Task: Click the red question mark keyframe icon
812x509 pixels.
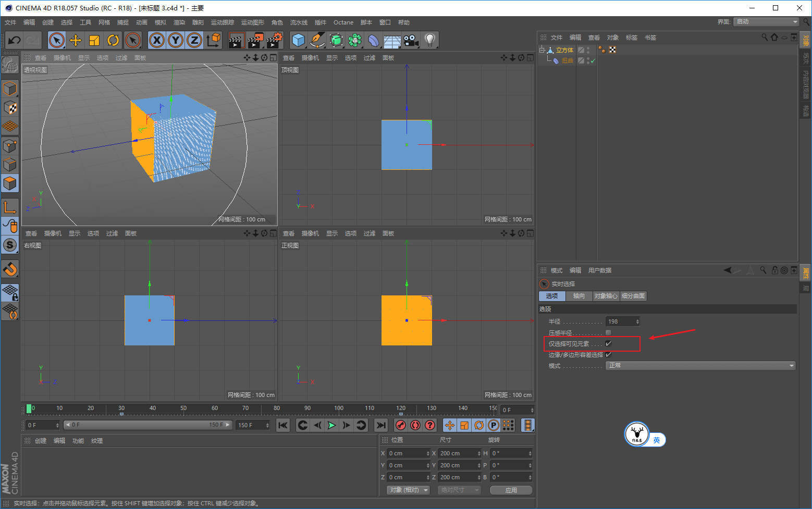Action: 430,425
